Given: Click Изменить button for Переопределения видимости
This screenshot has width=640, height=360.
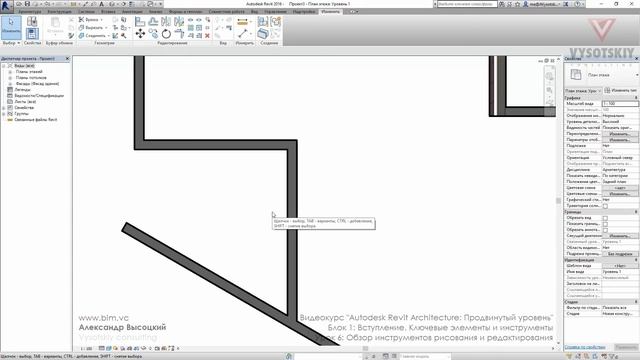Looking at the screenshot, I should [620, 134].
